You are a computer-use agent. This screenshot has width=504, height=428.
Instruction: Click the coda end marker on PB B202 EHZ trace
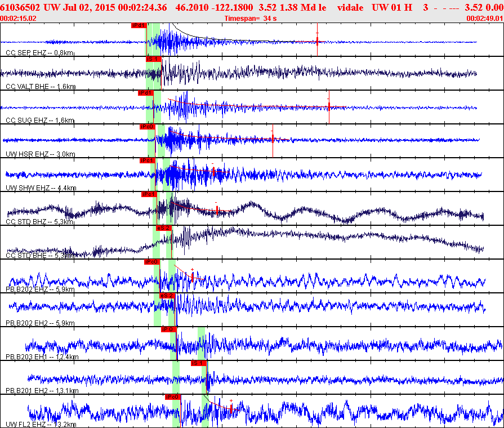[x=193, y=277]
